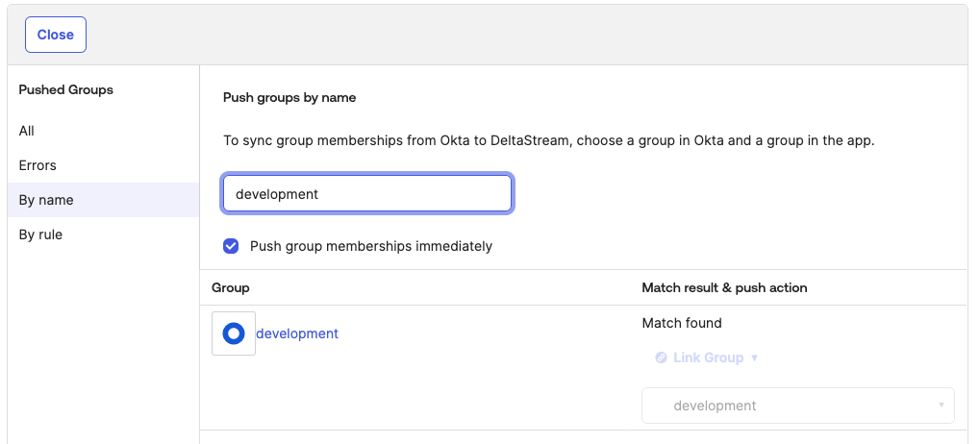
Task: Click the Push group memberships immediately label
Action: point(370,246)
